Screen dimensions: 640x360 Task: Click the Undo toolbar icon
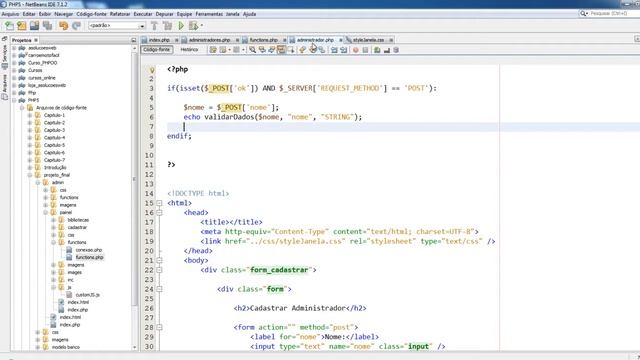coord(63,26)
